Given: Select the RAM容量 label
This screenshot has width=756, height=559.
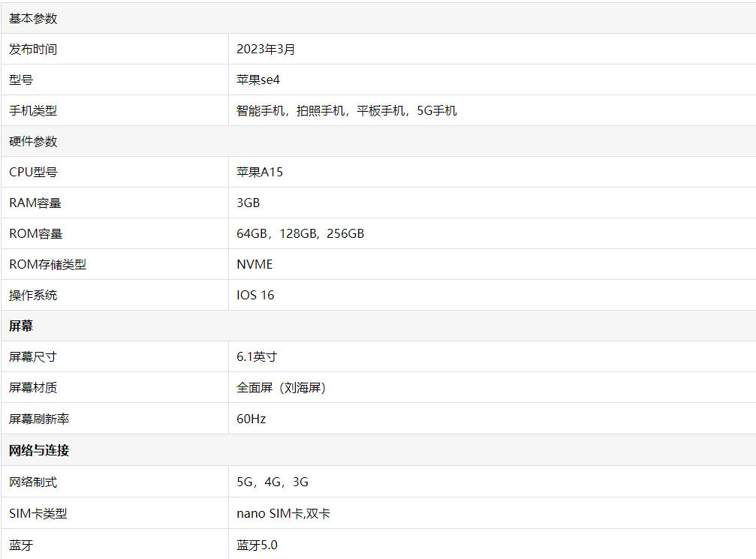Looking at the screenshot, I should 35,203.
